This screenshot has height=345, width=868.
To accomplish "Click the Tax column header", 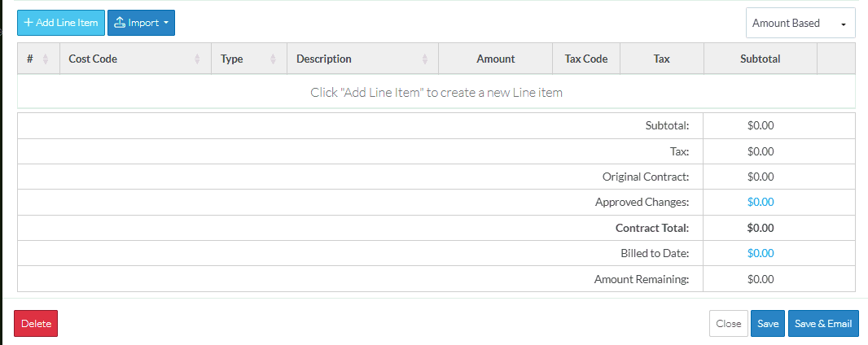I will (x=661, y=59).
